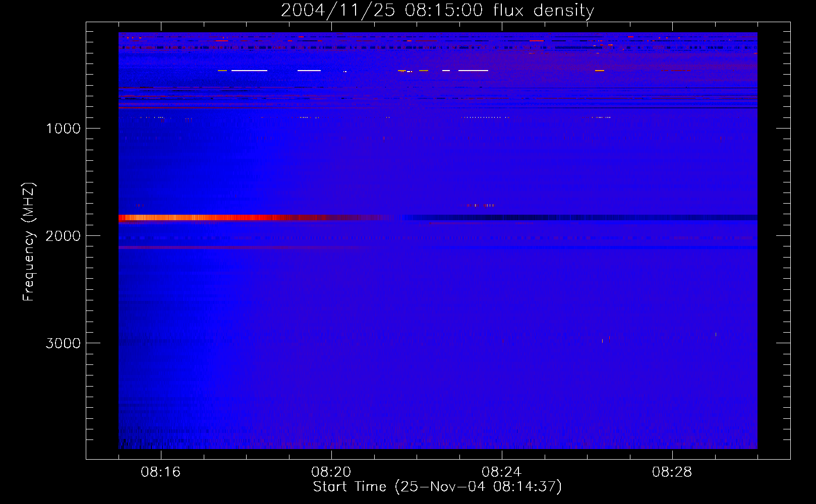The width and height of the screenshot is (816, 504).
Task: Click the 08:20 time tick label
Action: 331,472
